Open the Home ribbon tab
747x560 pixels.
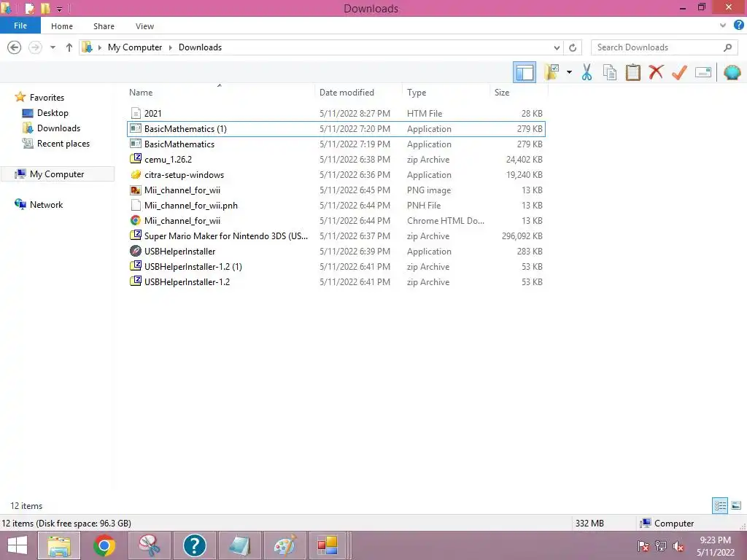[62, 26]
